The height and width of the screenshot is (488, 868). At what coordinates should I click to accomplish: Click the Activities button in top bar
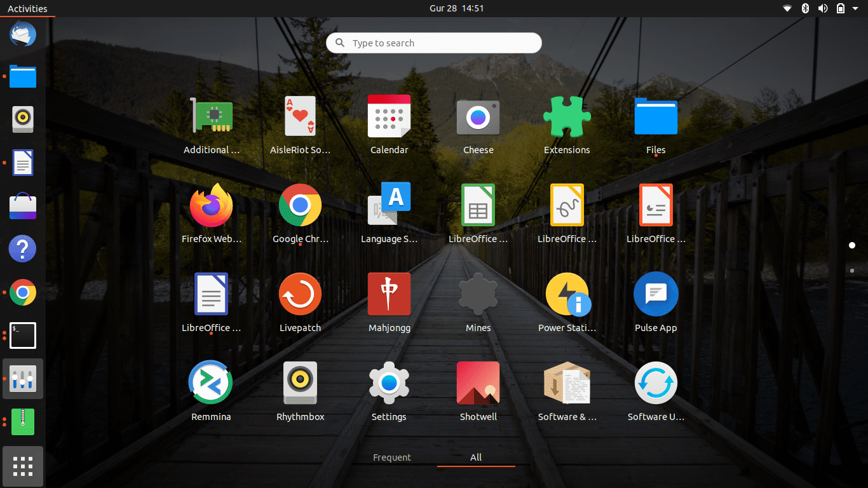(27, 8)
